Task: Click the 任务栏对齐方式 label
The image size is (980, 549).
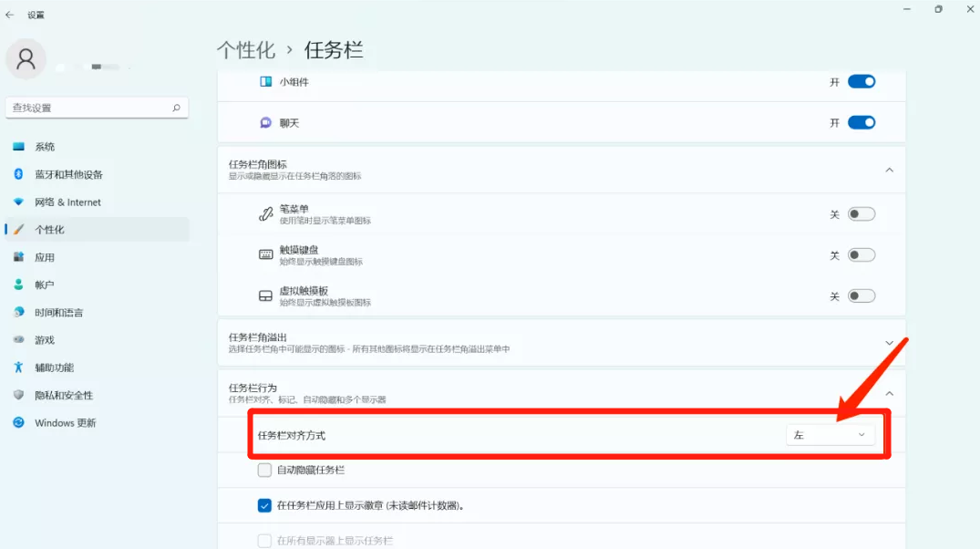Action: pos(291,435)
